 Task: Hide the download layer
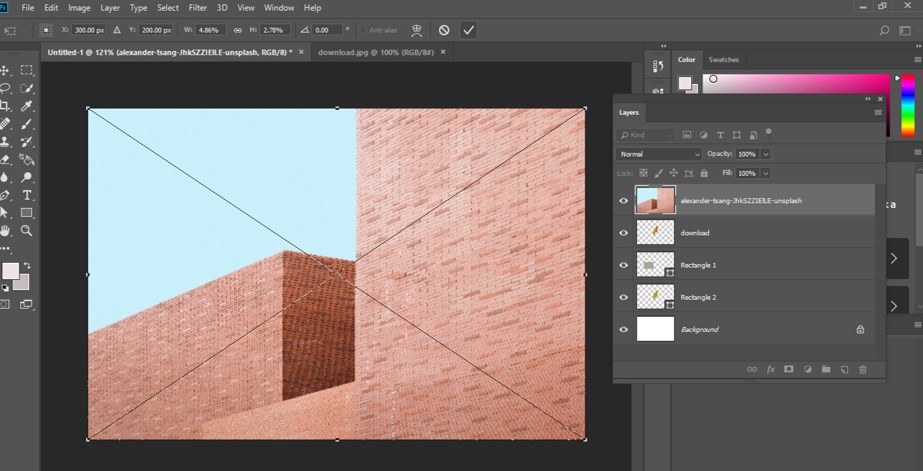pyautogui.click(x=623, y=233)
